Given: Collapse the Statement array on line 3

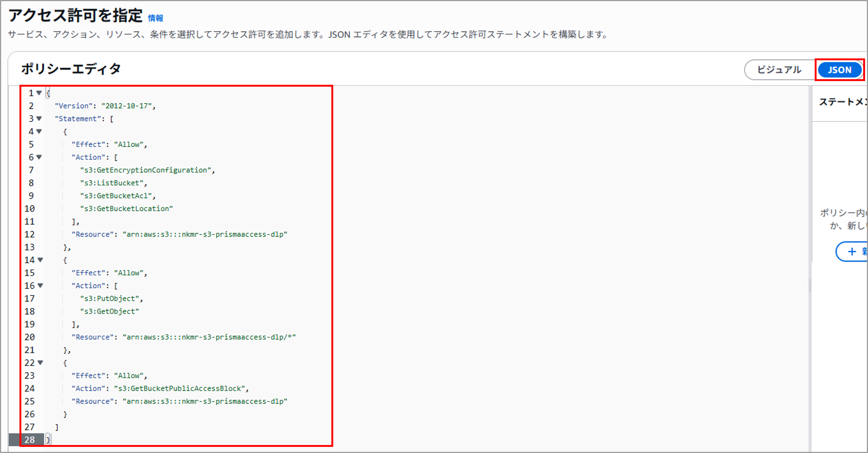Looking at the screenshot, I should [x=39, y=119].
